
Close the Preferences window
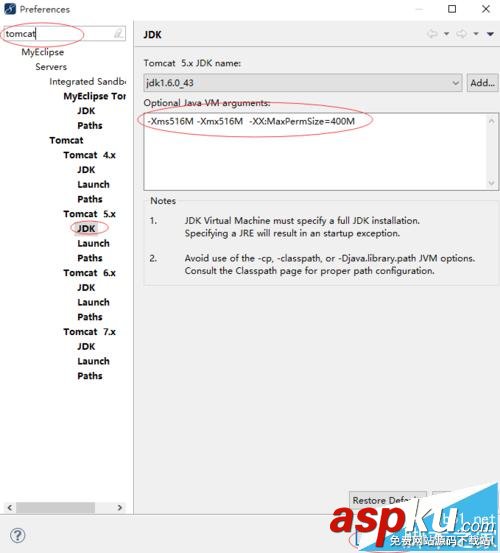486,9
